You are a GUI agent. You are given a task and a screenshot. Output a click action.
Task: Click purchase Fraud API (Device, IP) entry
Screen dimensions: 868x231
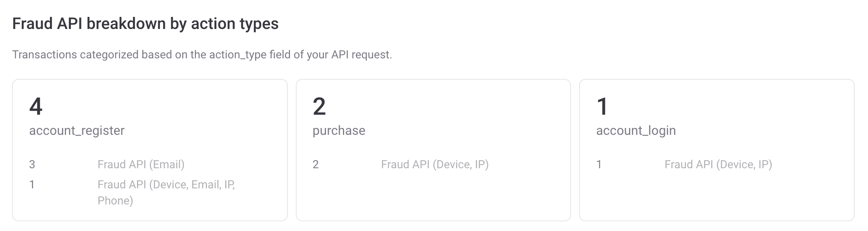click(x=435, y=164)
